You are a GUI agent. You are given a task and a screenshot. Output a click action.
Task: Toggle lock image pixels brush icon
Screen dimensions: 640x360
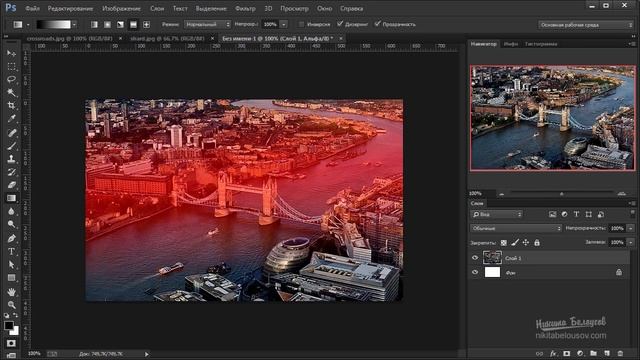click(x=515, y=243)
